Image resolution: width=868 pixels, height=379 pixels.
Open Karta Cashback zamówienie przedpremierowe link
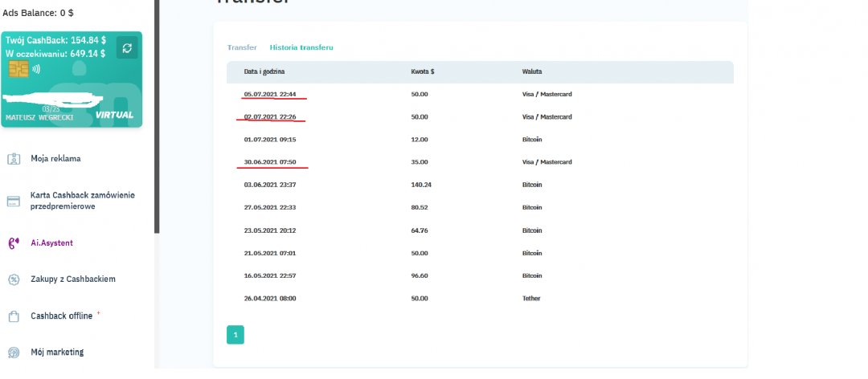pos(82,201)
